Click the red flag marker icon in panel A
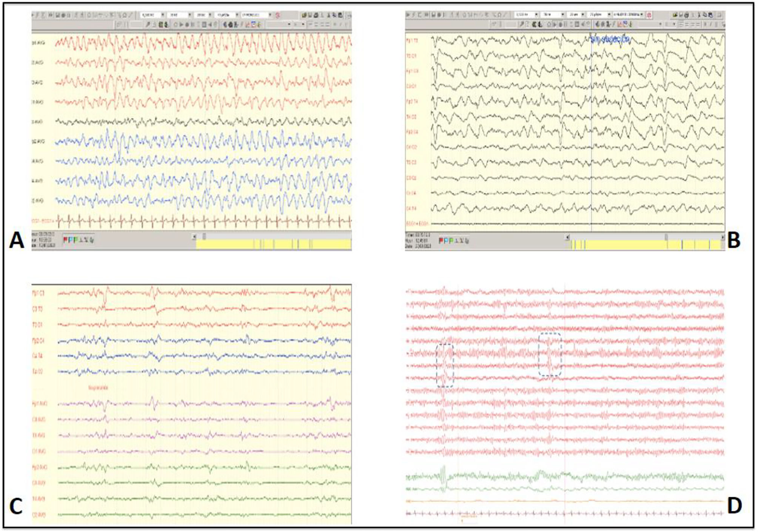758x532 pixels. (65, 240)
